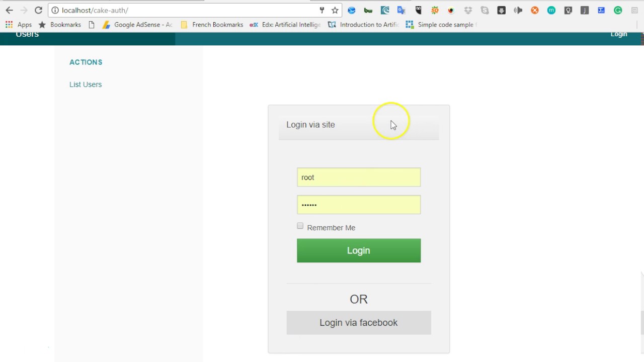The width and height of the screenshot is (644, 362).
Task: Click Login via facebook button
Action: [359, 323]
